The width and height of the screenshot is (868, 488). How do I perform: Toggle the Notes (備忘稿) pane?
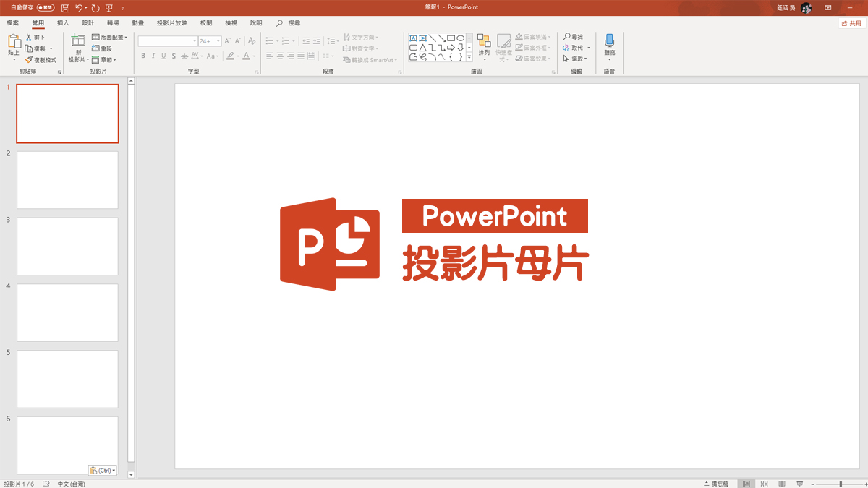point(716,484)
